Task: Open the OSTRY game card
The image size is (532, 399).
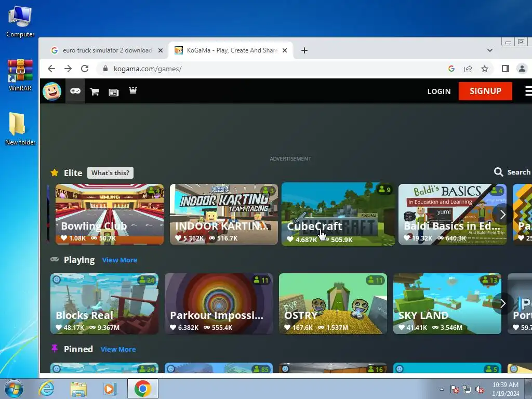Action: [333, 303]
